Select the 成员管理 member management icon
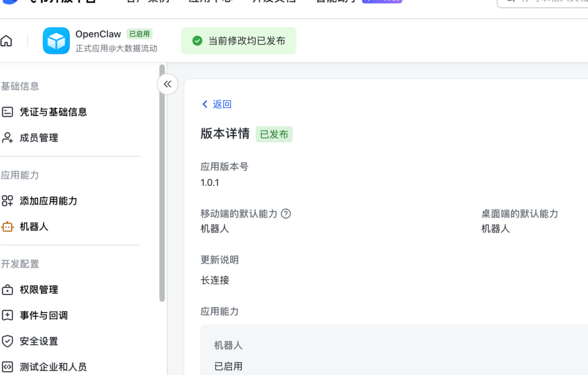This screenshot has width=588, height=375. click(x=8, y=137)
